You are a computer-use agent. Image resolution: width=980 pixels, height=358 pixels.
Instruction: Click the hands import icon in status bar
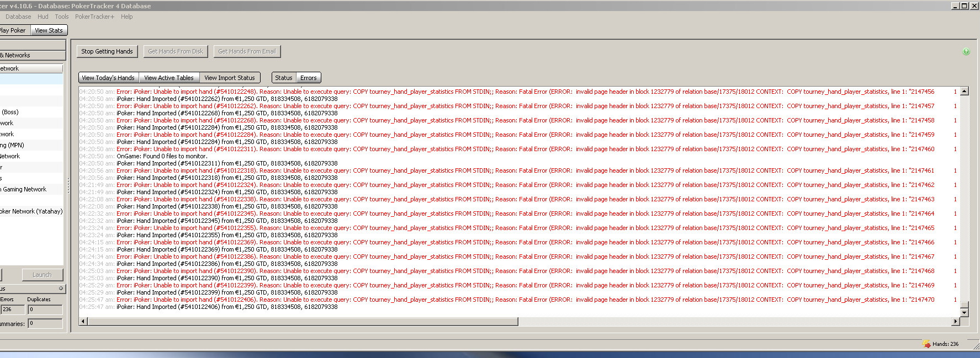tap(926, 344)
